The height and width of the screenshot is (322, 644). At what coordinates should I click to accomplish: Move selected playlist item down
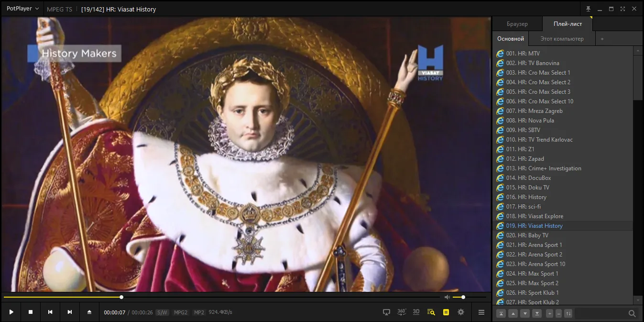pos(525,313)
